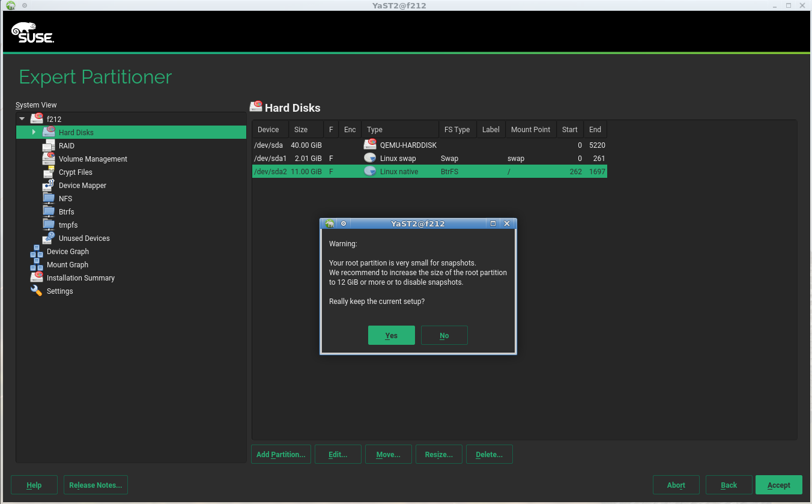Open the Release Notes
This screenshot has height=504, width=812.
[x=95, y=485]
